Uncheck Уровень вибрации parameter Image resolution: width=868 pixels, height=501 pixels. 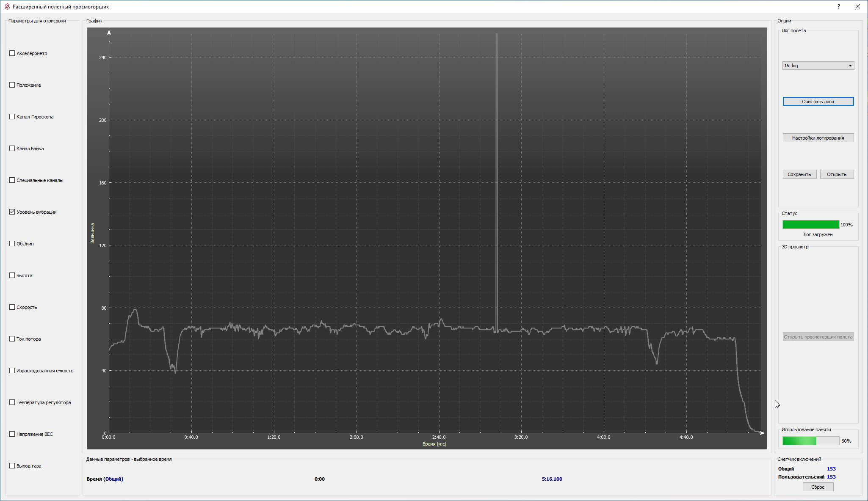click(12, 212)
